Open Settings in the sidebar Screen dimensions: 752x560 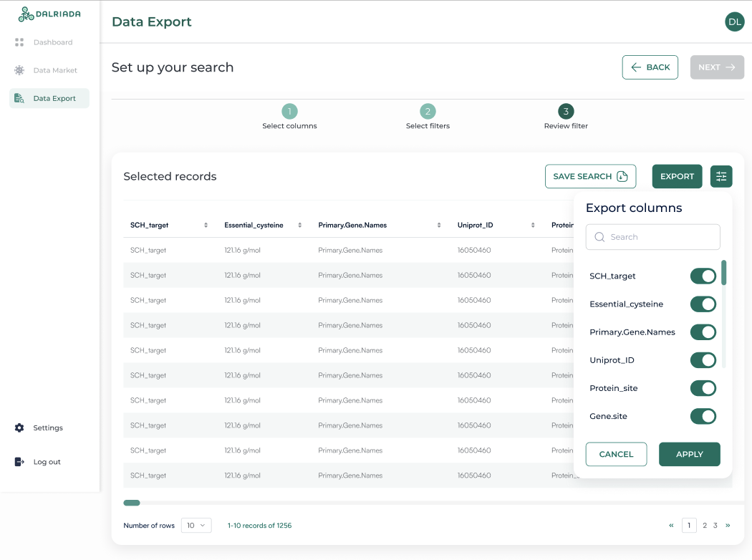point(39,428)
